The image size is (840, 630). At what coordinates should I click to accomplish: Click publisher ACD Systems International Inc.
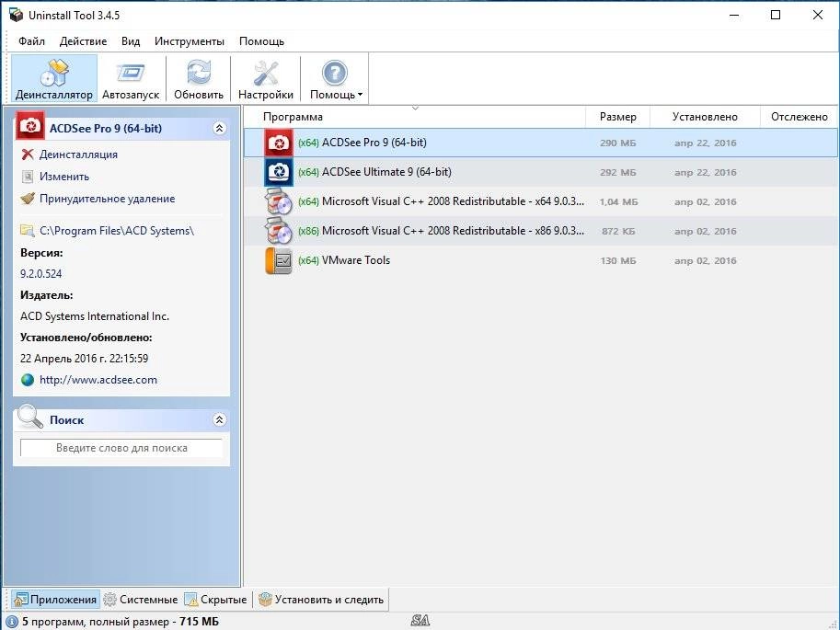[95, 316]
